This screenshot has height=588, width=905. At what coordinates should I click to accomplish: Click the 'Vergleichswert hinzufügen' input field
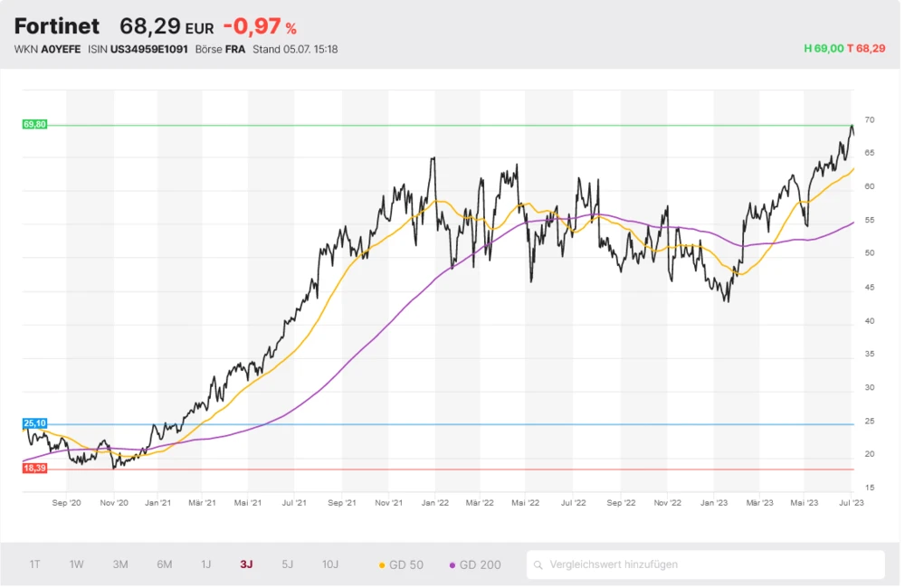[x=706, y=564]
